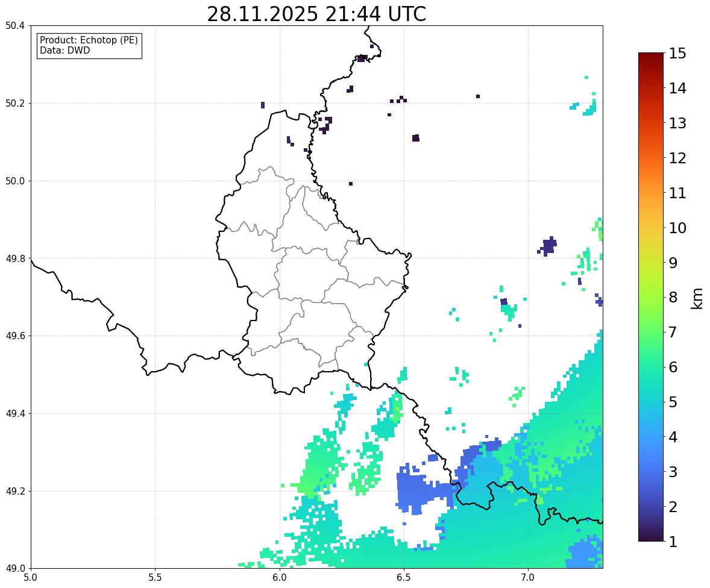Click the colorbar tick label 10
The height and width of the screenshot is (588, 710).
pyautogui.click(x=677, y=228)
